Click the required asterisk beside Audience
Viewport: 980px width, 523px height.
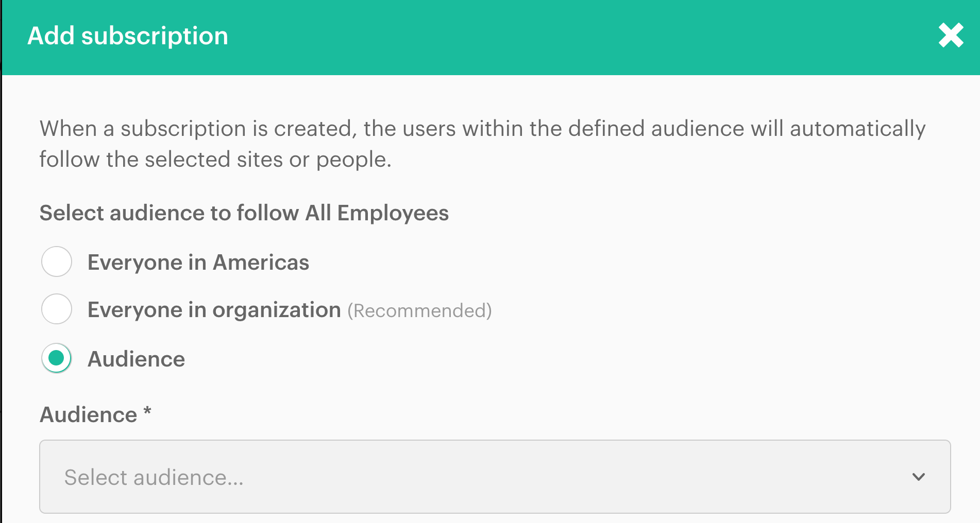click(147, 412)
